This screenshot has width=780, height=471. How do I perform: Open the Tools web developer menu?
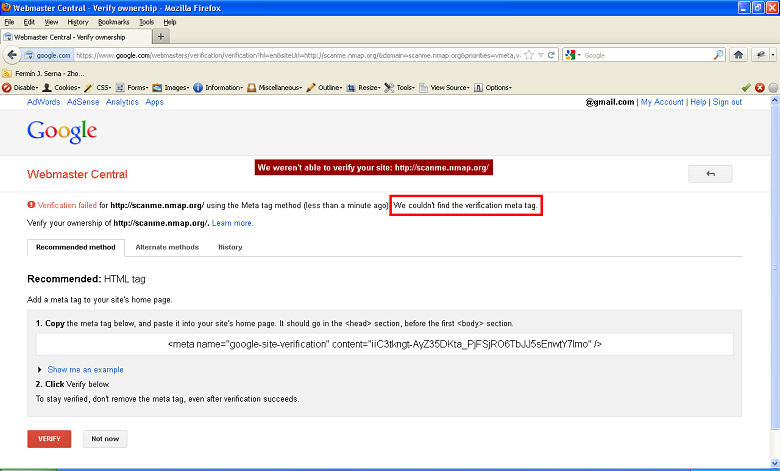[399, 88]
